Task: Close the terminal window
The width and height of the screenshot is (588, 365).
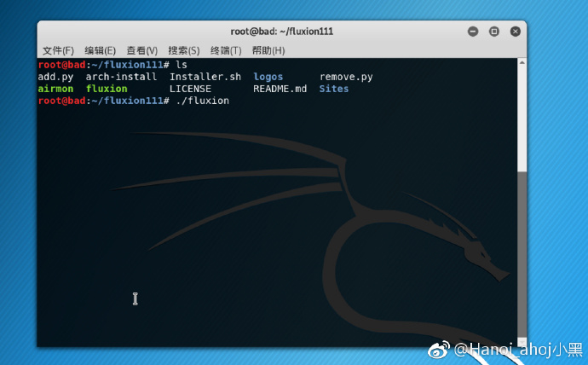Action: (516, 32)
